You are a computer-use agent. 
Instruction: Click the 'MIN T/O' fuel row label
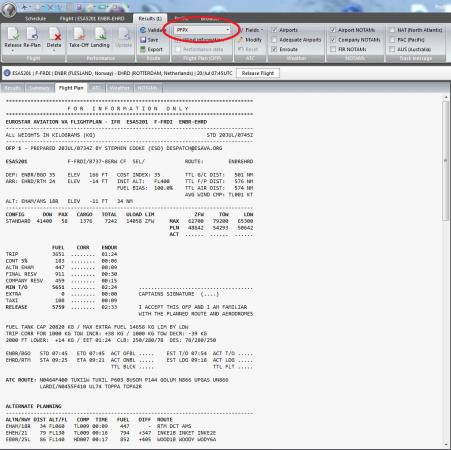(x=16, y=287)
